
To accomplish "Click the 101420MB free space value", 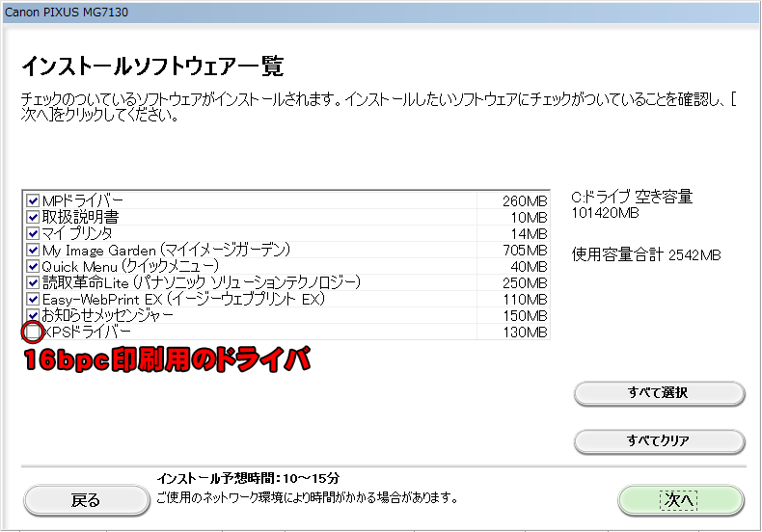I will click(x=605, y=213).
